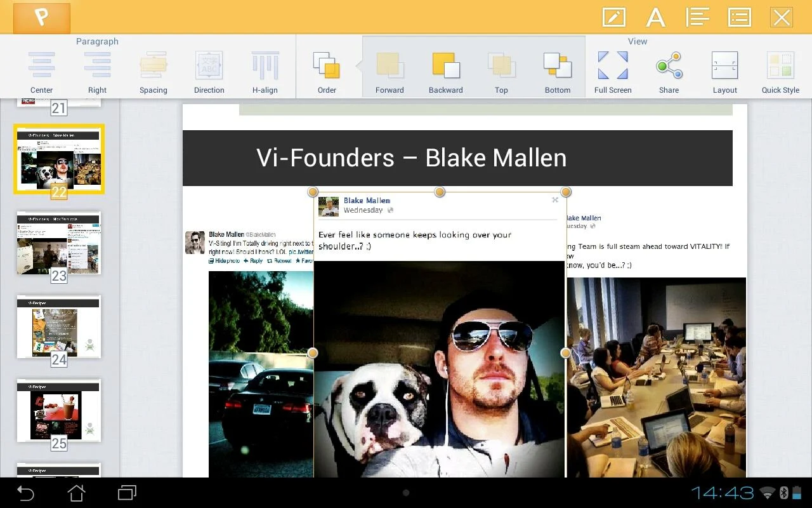Image resolution: width=812 pixels, height=508 pixels.
Task: Open Android recent apps
Action: pos(128,493)
